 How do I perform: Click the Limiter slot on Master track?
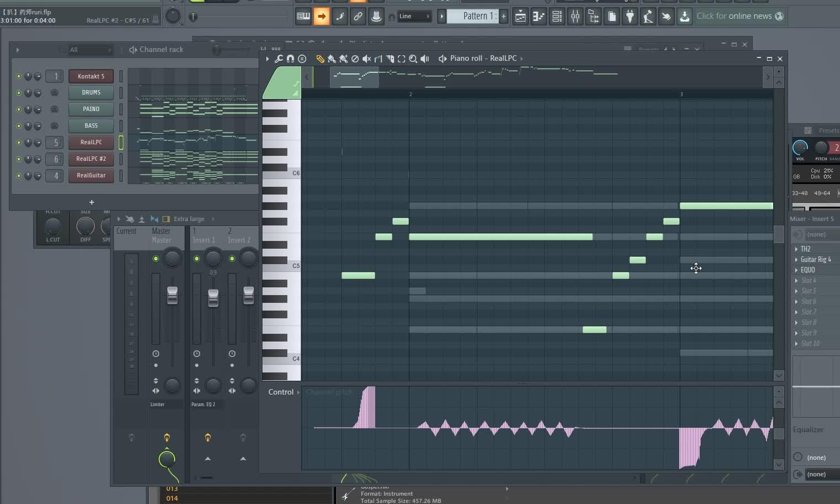pyautogui.click(x=166, y=405)
